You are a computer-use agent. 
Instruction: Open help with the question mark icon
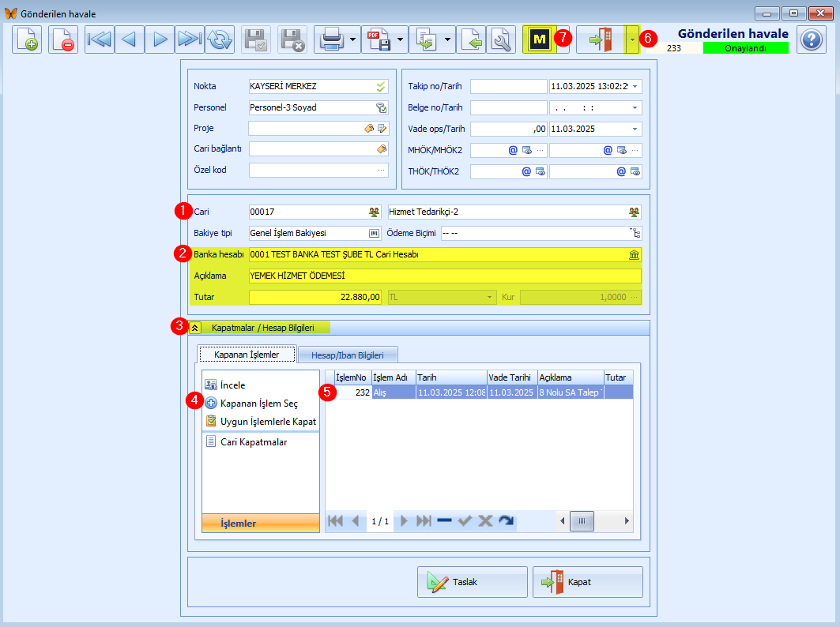812,39
